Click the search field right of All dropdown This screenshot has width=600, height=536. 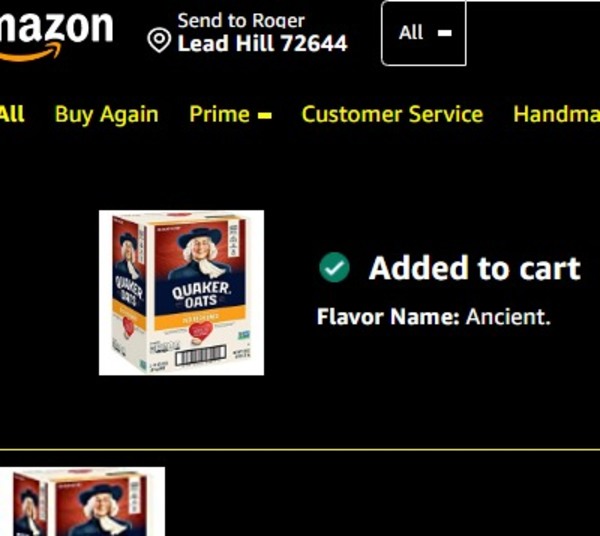pyautogui.click(x=533, y=33)
